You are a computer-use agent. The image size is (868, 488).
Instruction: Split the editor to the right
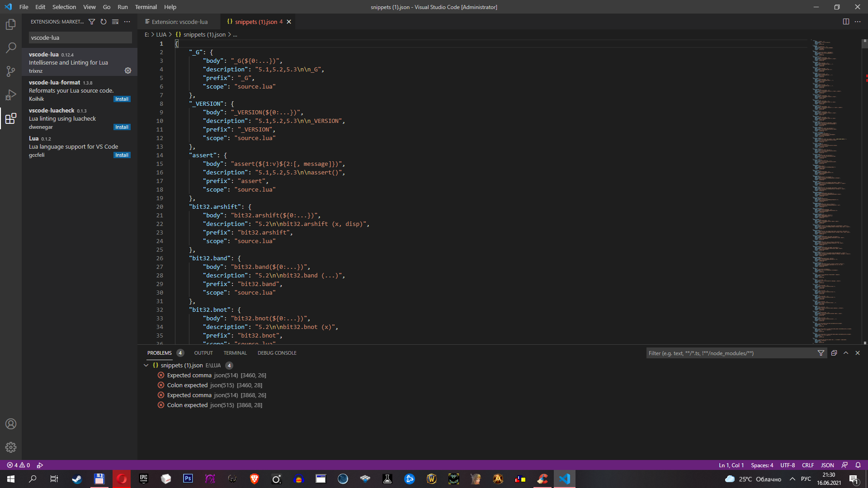[x=846, y=22]
